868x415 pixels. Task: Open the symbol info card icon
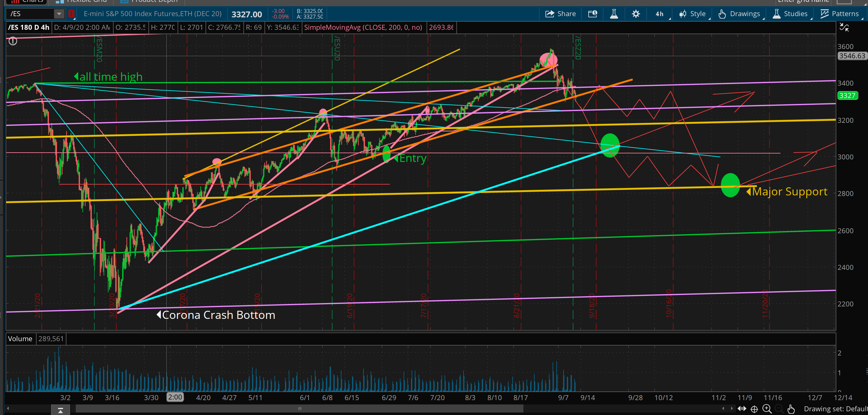[x=592, y=14]
